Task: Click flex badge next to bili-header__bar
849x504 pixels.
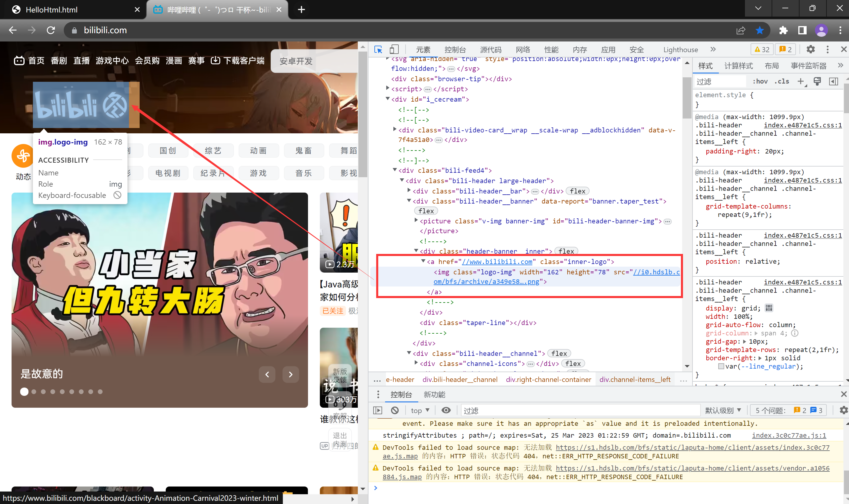Action: [577, 191]
